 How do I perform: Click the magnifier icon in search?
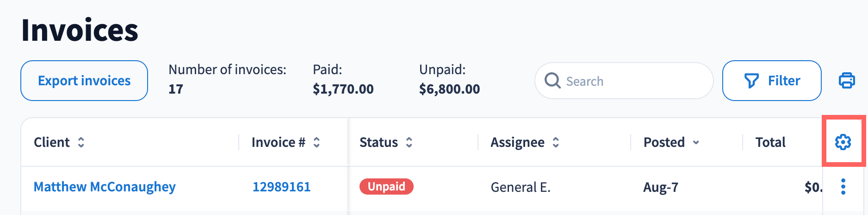(552, 81)
